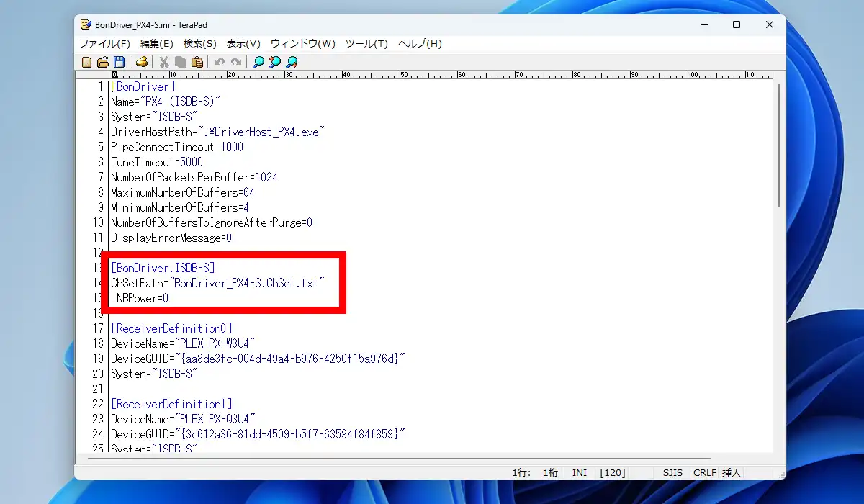Open Find with the first magnifier icon
The image size is (864, 504).
[258, 63]
